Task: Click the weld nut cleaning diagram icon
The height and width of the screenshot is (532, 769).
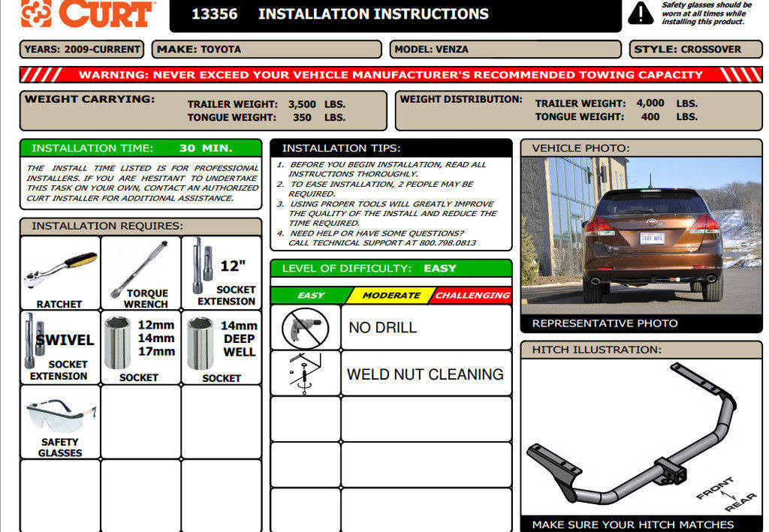Action: (x=305, y=374)
